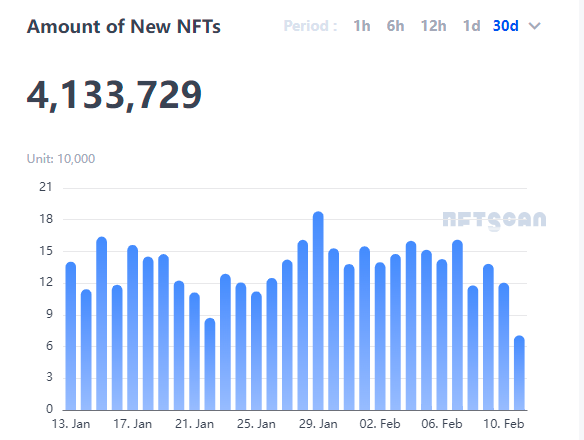The image size is (584, 440).
Task: Click the 06. Feb axis label
Action: tap(442, 424)
